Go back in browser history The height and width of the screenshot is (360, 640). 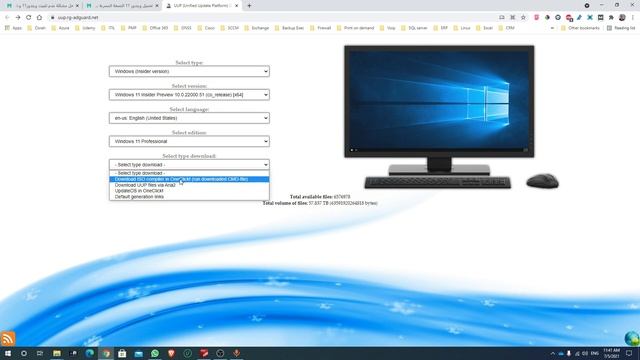coord(7,18)
